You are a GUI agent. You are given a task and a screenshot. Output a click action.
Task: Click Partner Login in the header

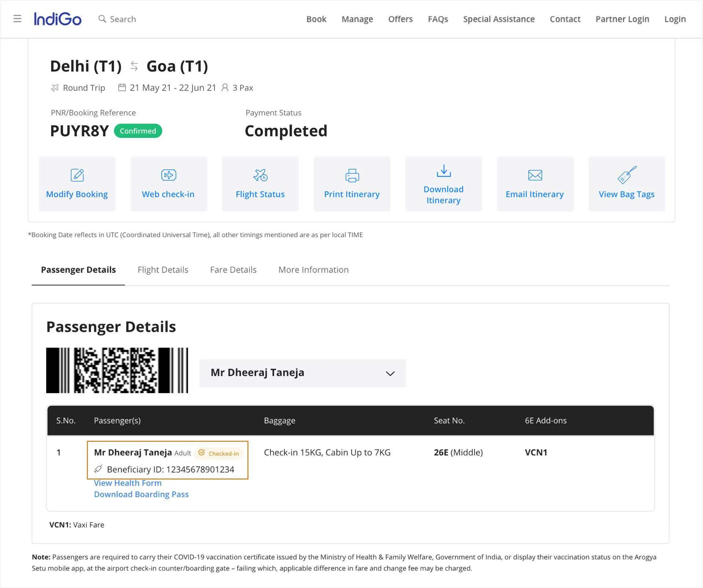click(622, 19)
